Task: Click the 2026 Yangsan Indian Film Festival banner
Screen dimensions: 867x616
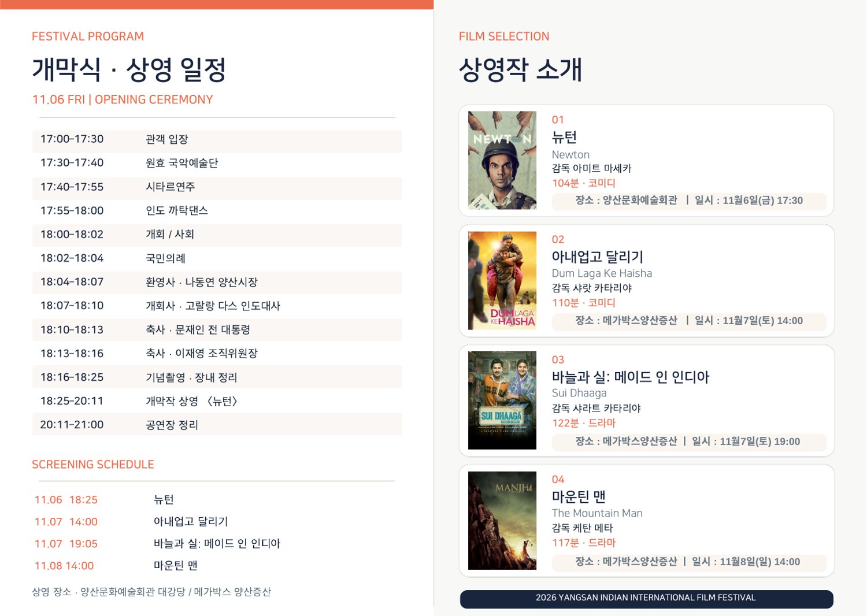Action: coord(646,598)
